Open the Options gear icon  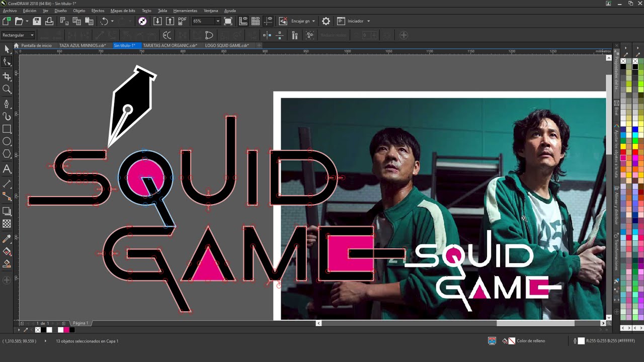coord(326,21)
